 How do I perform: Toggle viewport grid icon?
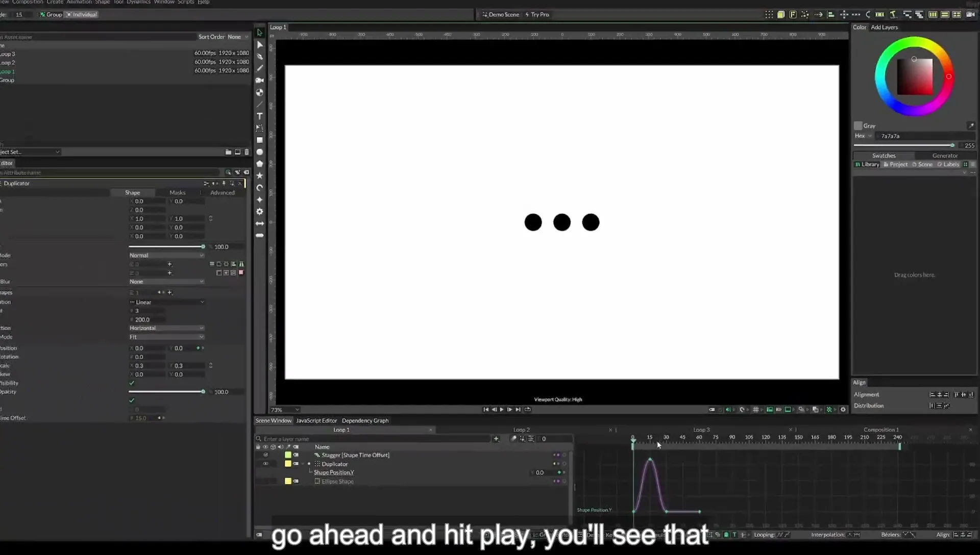pyautogui.click(x=755, y=410)
